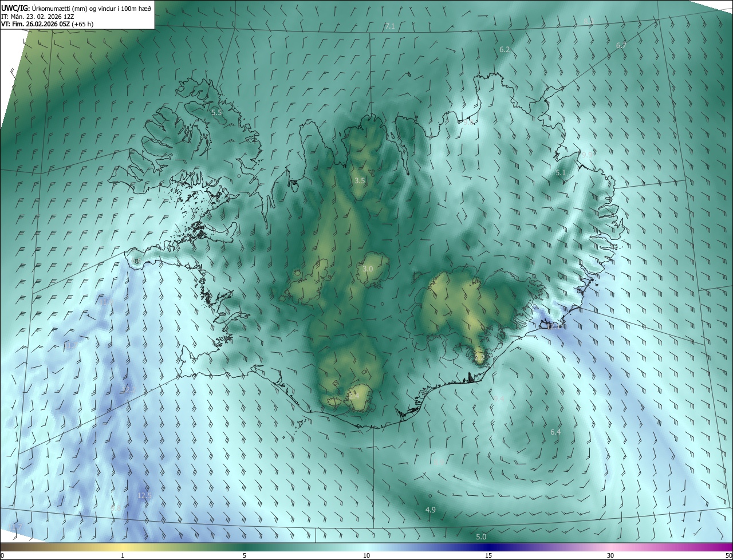Click the yellow colorbar segment above tick 1

click(x=123, y=547)
